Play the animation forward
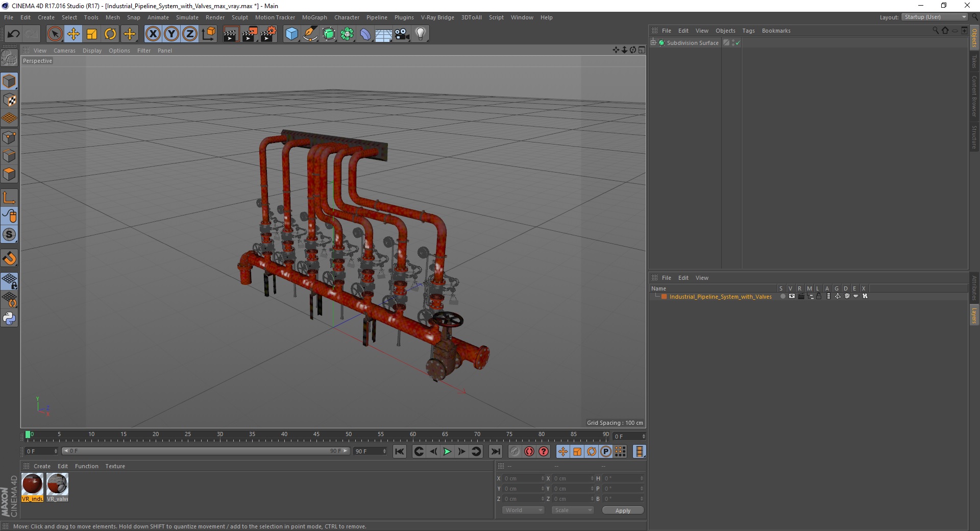The height and width of the screenshot is (531, 980). tap(447, 451)
